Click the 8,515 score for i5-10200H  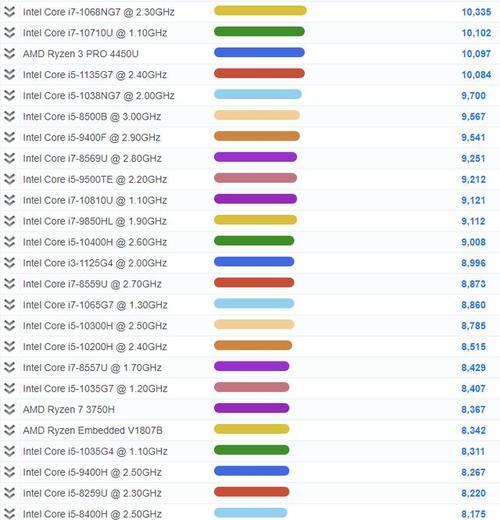473,347
